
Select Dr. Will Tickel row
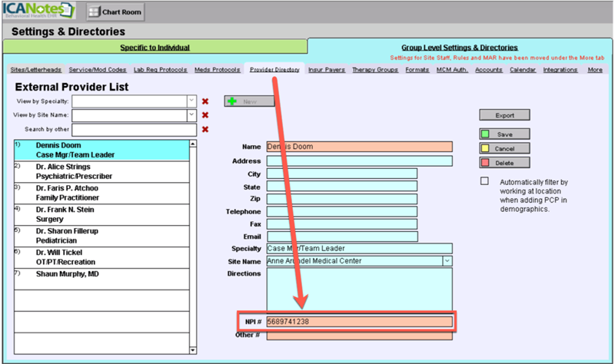point(101,257)
